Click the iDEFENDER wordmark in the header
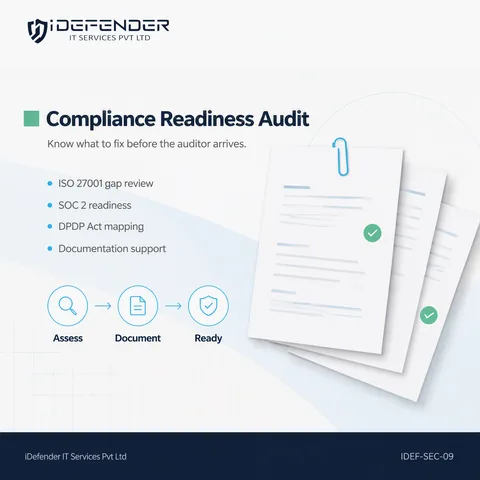This screenshot has height=480, width=480. (110, 26)
